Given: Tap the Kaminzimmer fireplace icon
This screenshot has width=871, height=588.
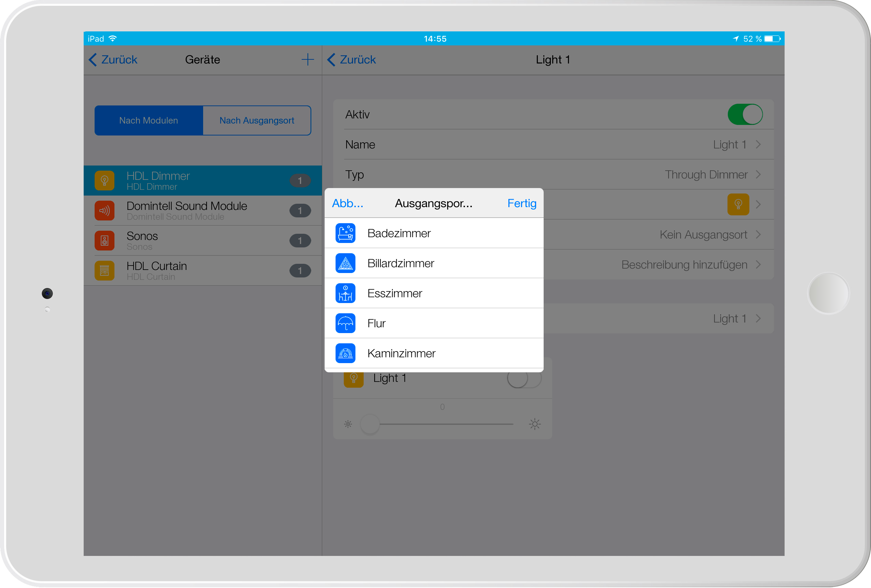Looking at the screenshot, I should pos(345,353).
